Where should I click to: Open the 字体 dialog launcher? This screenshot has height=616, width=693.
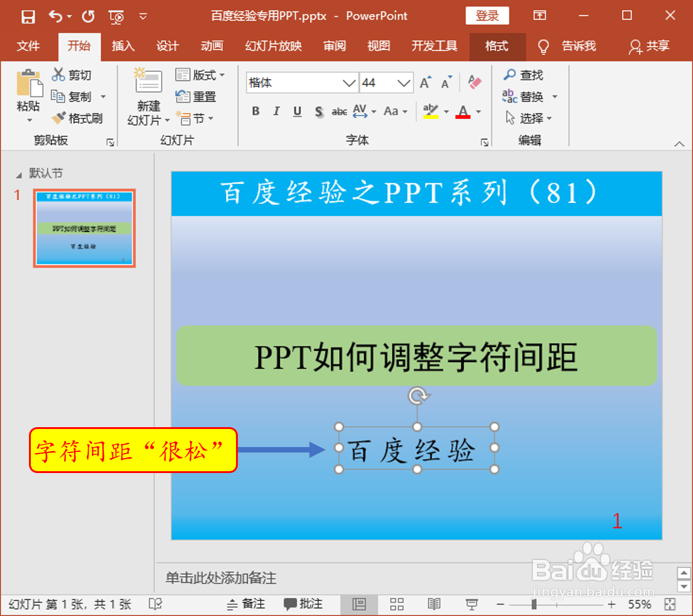click(x=485, y=142)
